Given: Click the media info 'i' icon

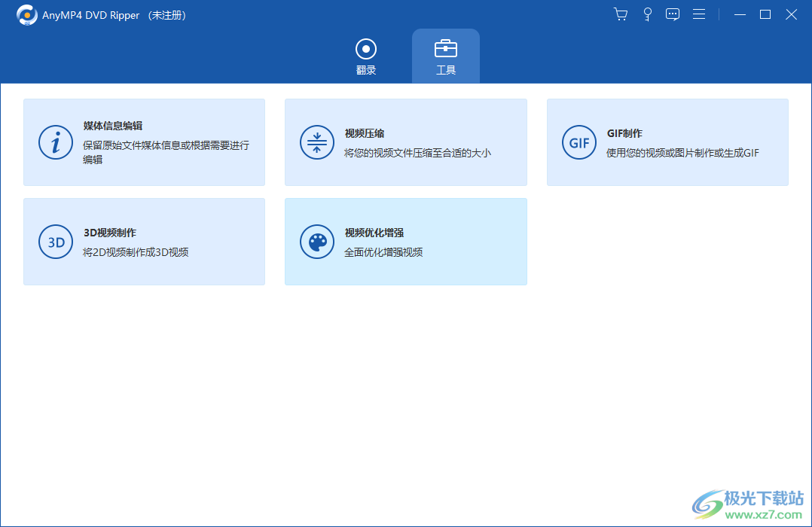Looking at the screenshot, I should pyautogui.click(x=56, y=142).
